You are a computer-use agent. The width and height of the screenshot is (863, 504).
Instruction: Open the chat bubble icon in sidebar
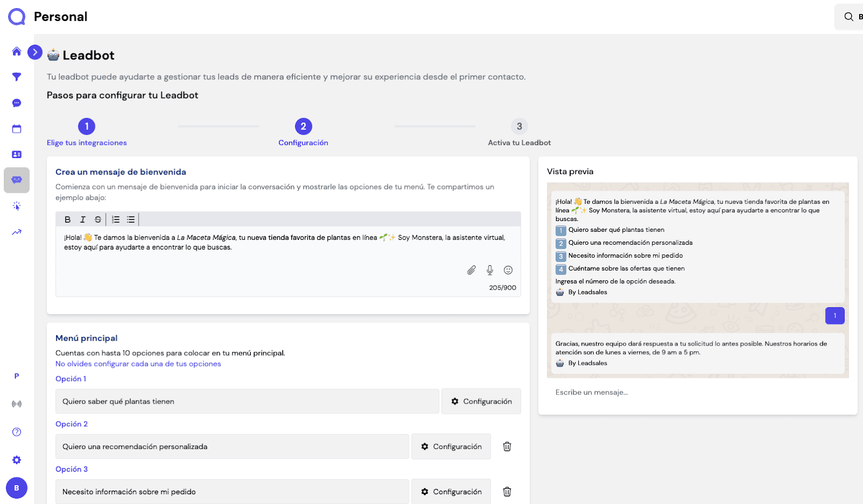click(17, 103)
